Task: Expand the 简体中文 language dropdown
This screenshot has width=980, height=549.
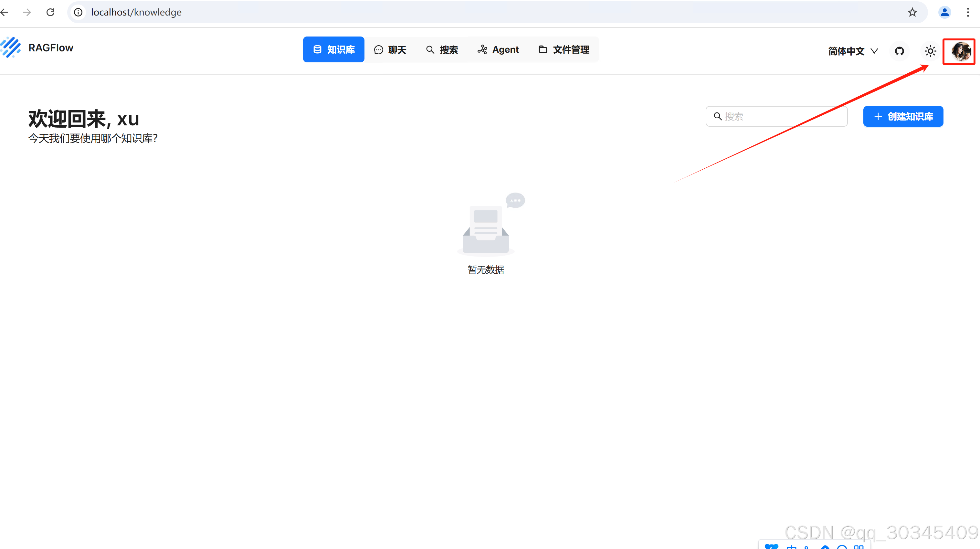Action: [x=853, y=51]
